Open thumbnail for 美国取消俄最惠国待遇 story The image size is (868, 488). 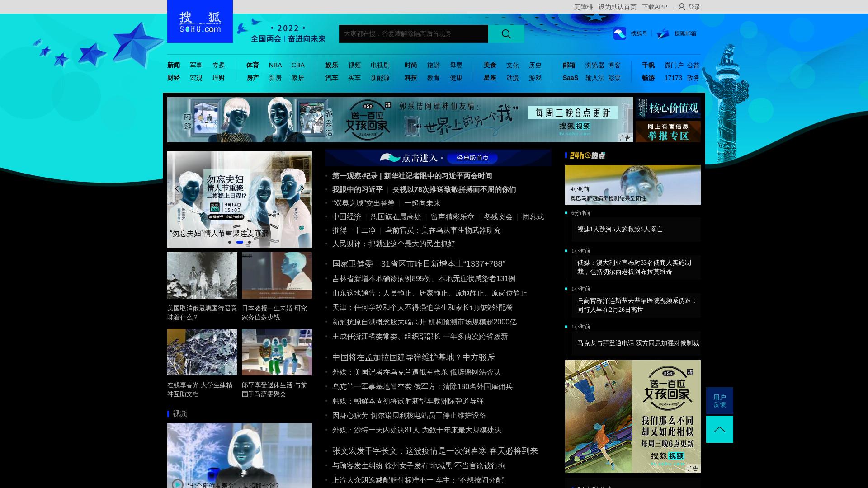[202, 275]
